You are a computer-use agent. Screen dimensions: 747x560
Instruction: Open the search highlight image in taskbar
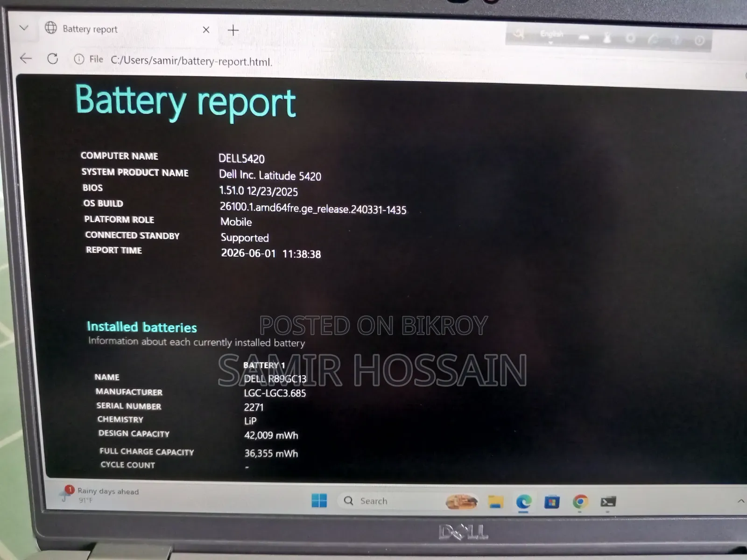[x=461, y=502]
